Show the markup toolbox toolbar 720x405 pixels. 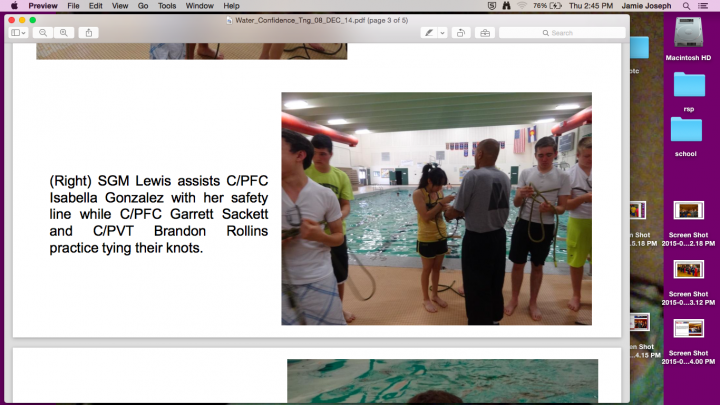(x=485, y=33)
